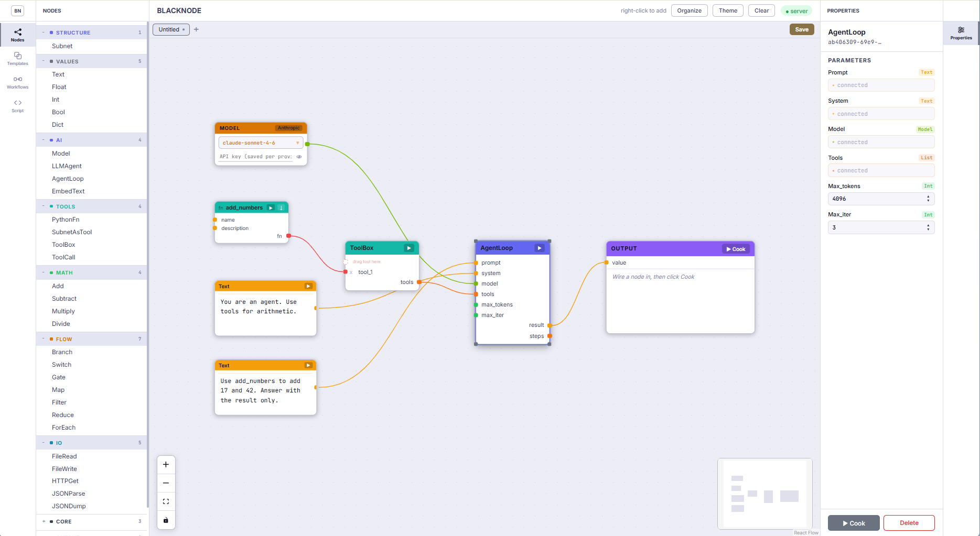Save the workflow
The width and height of the screenshot is (980, 536).
tap(802, 29)
